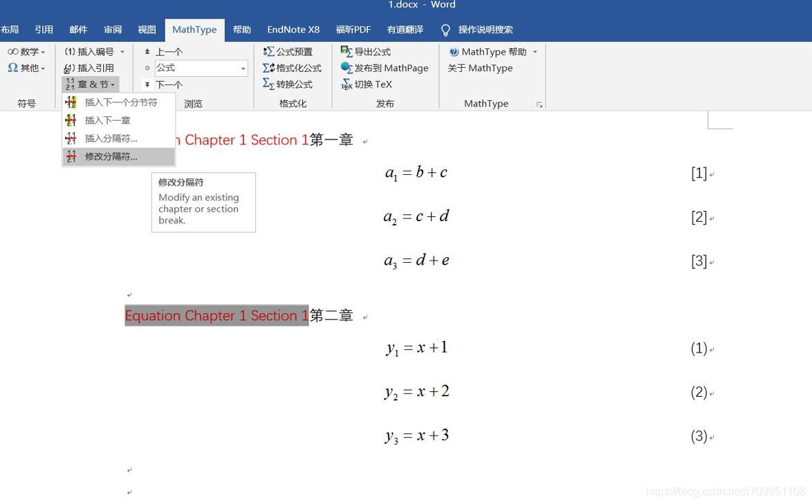Image resolution: width=812 pixels, height=504 pixels.
Task: Click 插入引用 equation reference button
Action: (89, 68)
